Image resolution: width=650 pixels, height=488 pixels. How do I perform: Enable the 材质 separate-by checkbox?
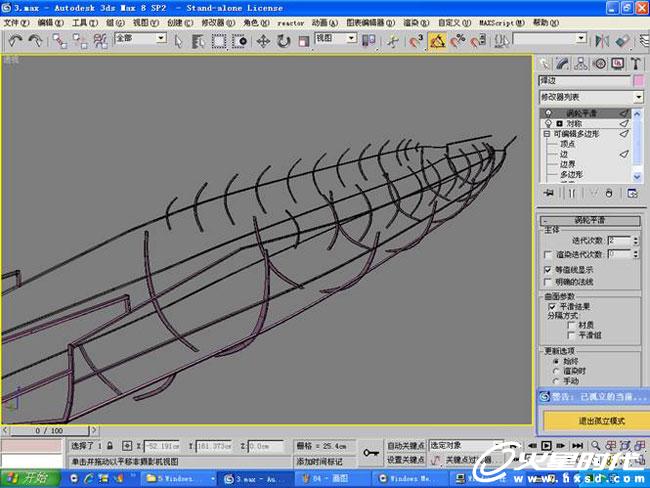pyautogui.click(x=572, y=325)
